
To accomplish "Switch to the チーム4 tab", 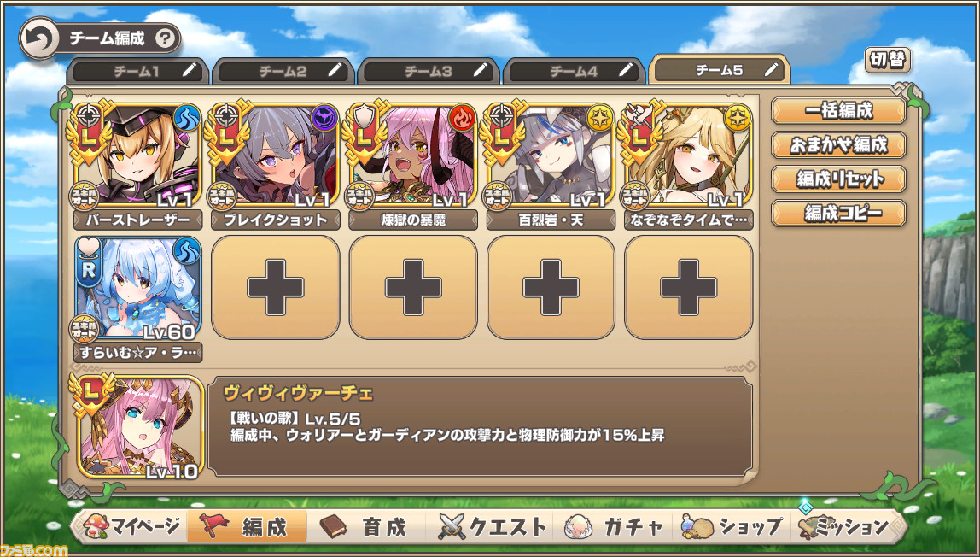I will pyautogui.click(x=574, y=71).
